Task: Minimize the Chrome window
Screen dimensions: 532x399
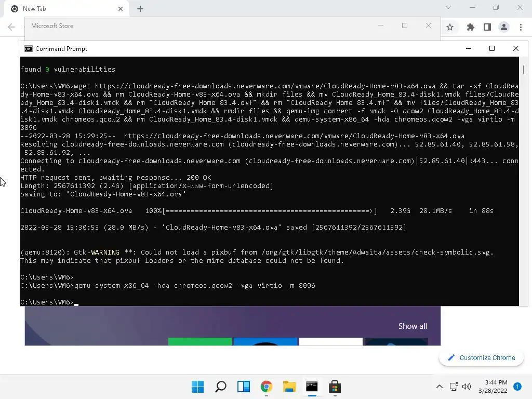Action: coord(472,7)
